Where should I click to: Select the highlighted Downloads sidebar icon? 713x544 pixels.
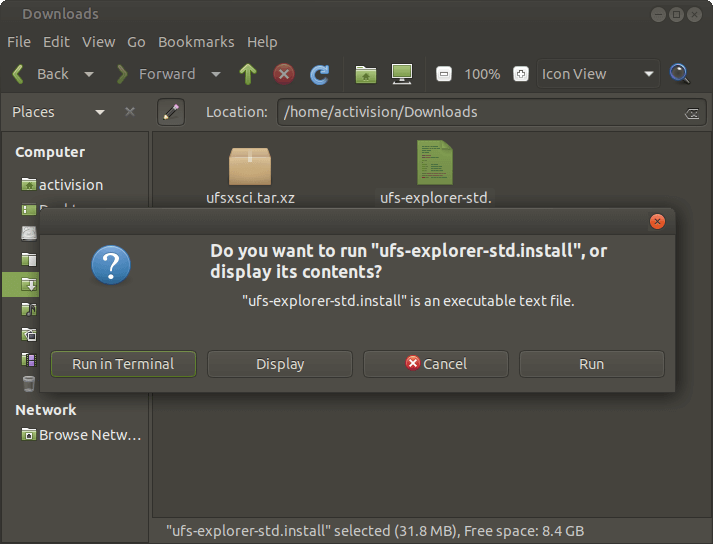click(x=29, y=284)
